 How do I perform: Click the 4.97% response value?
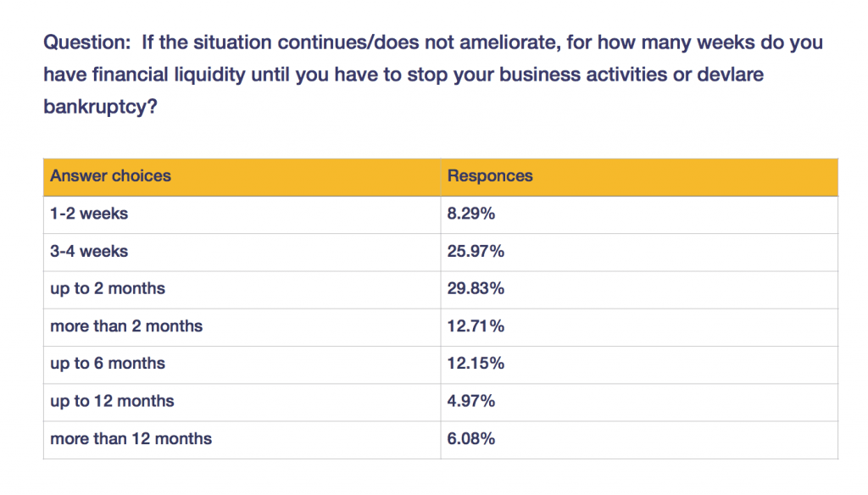tap(471, 401)
